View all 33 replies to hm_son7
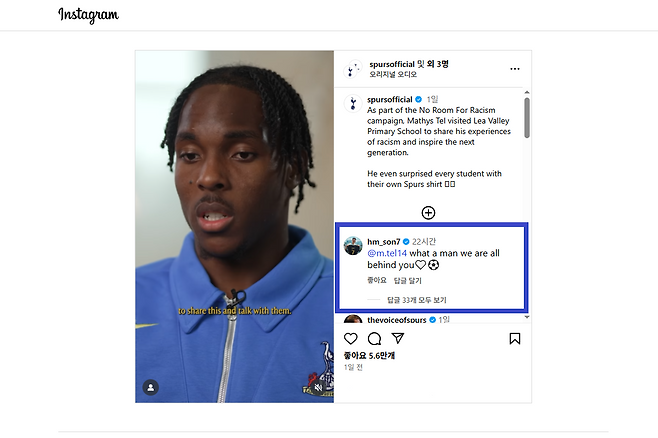 coord(417,300)
